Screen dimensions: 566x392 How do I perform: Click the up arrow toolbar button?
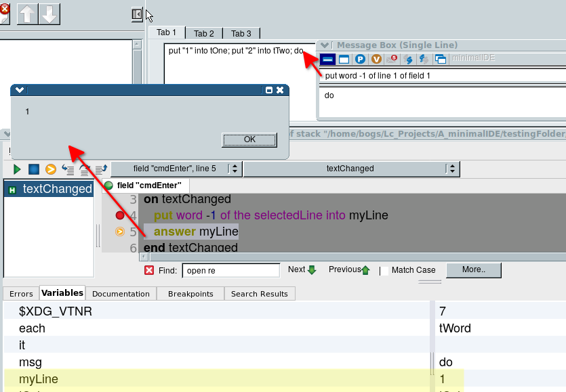[27, 14]
